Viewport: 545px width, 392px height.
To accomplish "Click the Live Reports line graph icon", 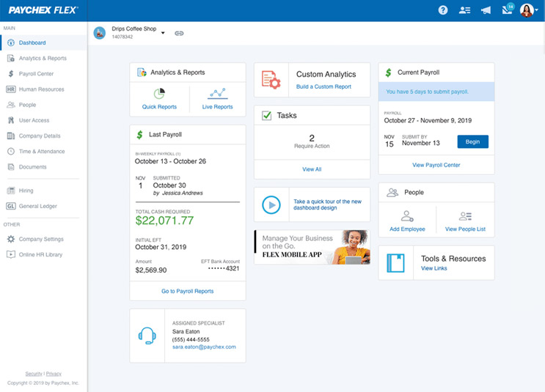I will [x=218, y=93].
